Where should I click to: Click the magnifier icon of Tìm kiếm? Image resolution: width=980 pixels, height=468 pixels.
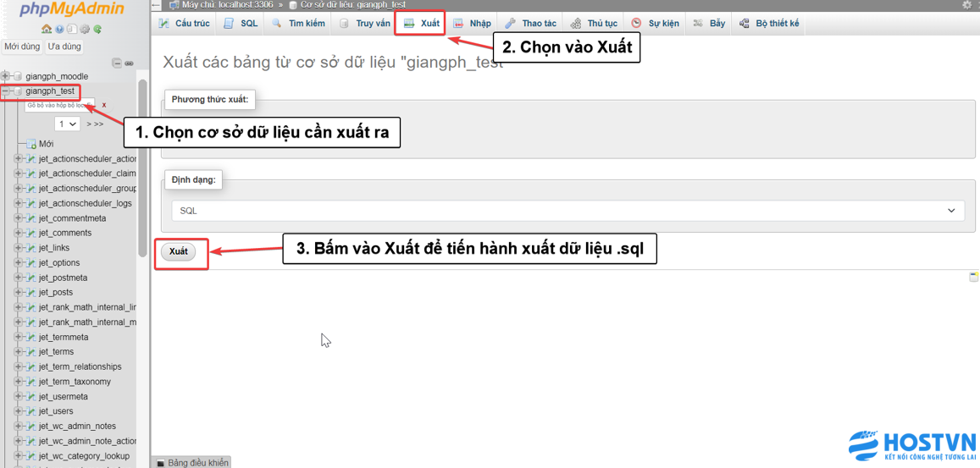click(277, 24)
